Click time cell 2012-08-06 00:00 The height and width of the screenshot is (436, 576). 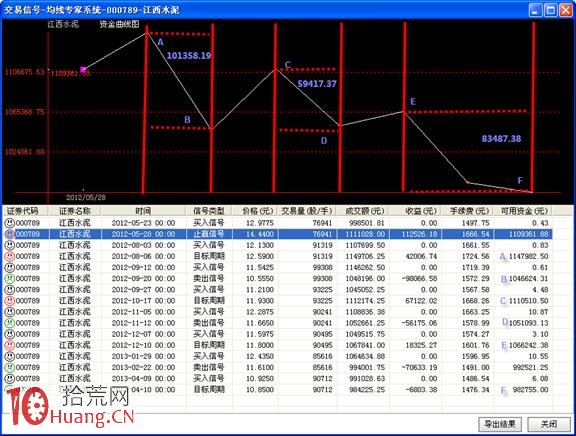143,256
